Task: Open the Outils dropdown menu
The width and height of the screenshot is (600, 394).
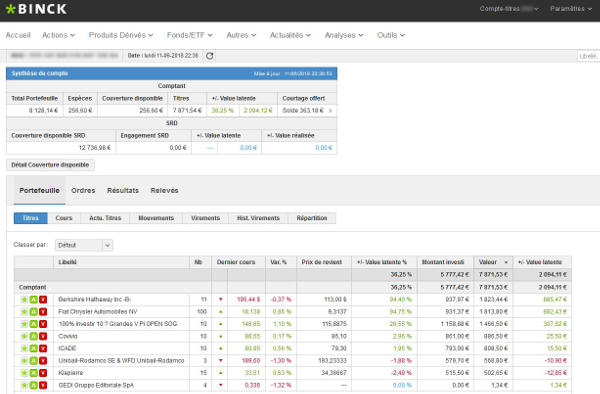Action: [x=391, y=35]
